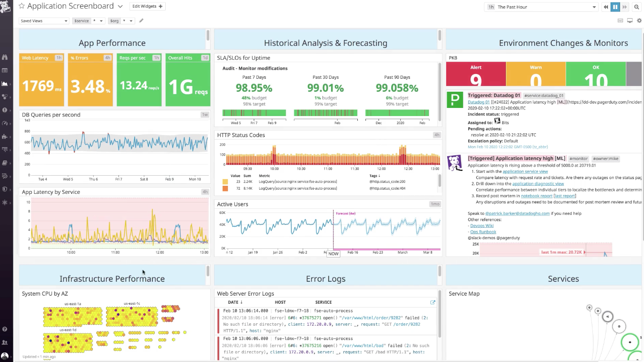Click the Past 90 Days 99.058% SLO value

pyautogui.click(x=397, y=88)
